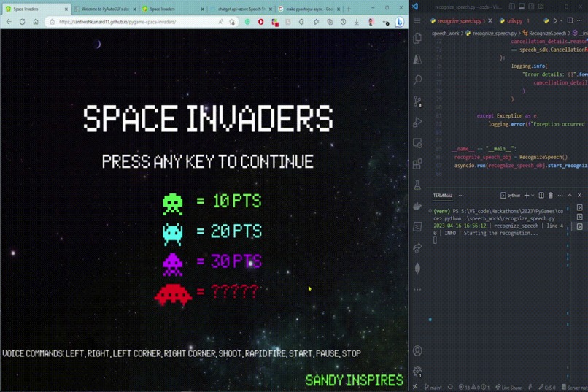Viewport: 588px width, 392px height.
Task: Switch to the make pyautogui async Google tab
Action: point(309,9)
